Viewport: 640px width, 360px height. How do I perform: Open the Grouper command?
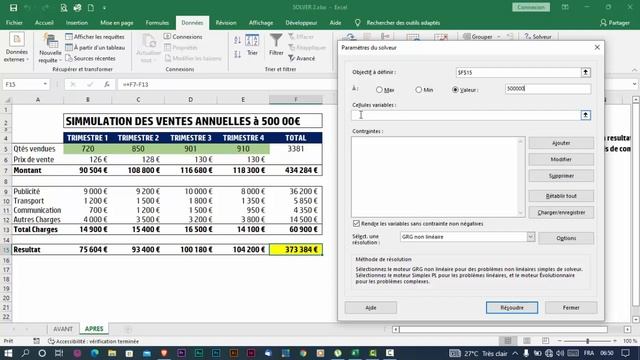point(478,37)
